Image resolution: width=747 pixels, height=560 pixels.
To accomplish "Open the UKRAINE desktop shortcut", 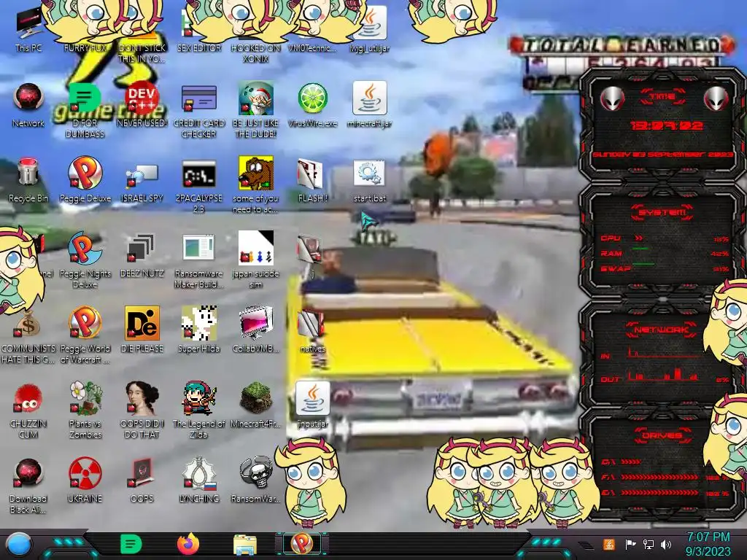I will point(85,480).
